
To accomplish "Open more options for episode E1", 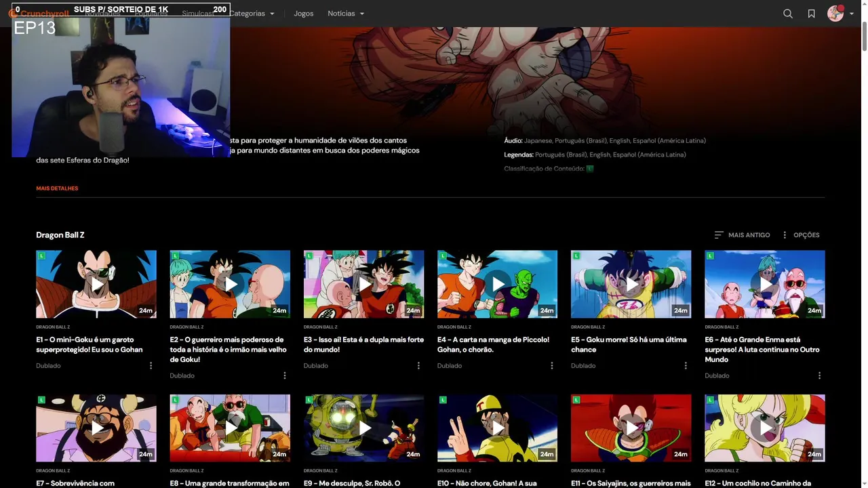I will pos(151,365).
